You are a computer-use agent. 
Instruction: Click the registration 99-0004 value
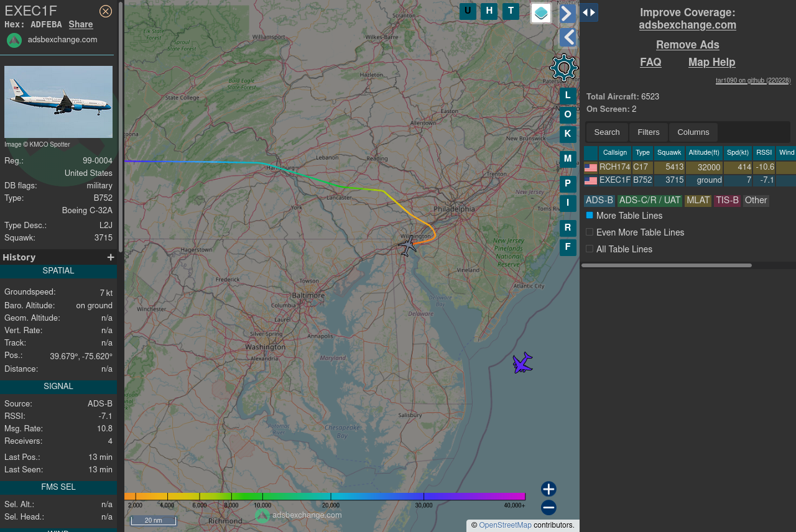click(x=98, y=160)
